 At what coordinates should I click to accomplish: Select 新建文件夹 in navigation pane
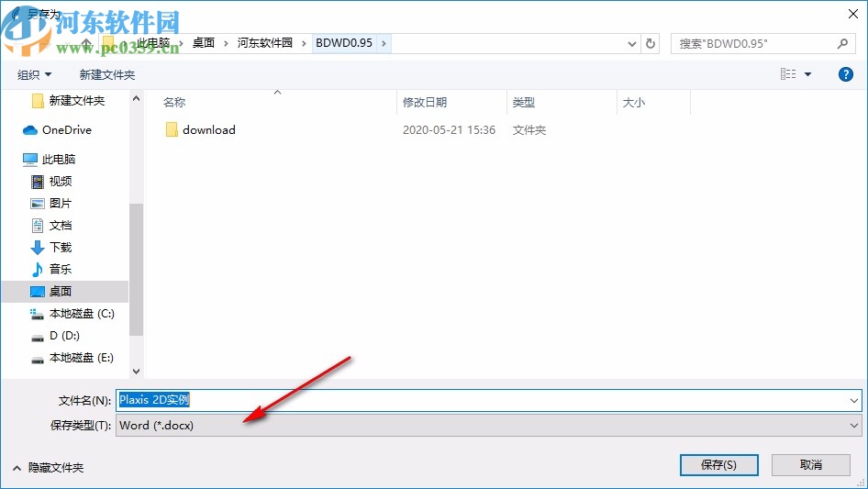pyautogui.click(x=76, y=100)
